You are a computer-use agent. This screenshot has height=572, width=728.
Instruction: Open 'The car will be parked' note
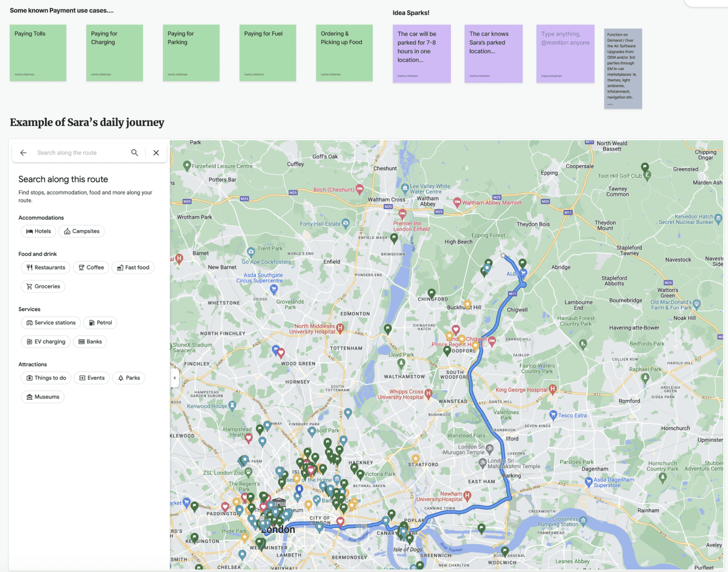pos(422,54)
